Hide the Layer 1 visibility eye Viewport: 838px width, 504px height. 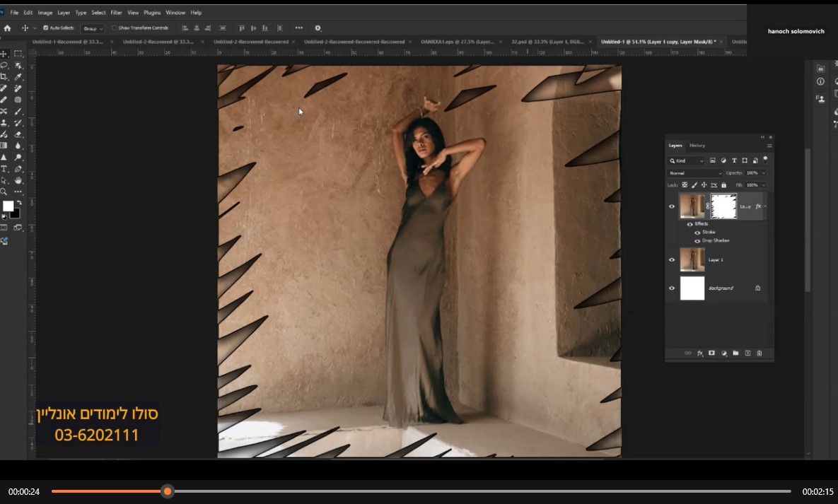pyautogui.click(x=672, y=259)
